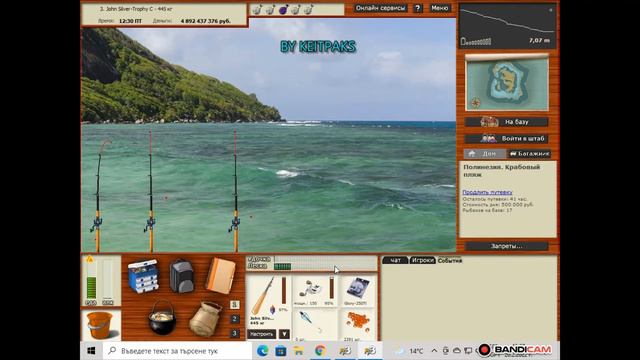Open the grey backpack
Viewport: 640px width, 360px height.
(x=182, y=276)
